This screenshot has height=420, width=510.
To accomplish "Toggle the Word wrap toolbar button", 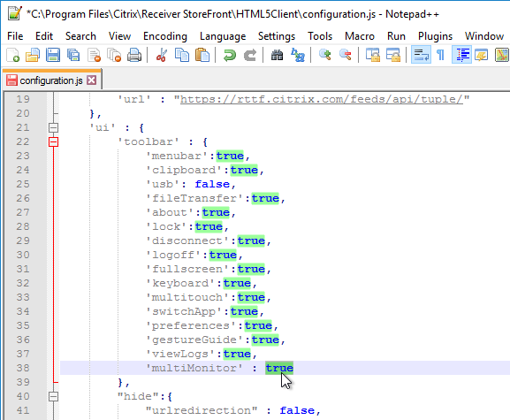I will pyautogui.click(x=421, y=55).
